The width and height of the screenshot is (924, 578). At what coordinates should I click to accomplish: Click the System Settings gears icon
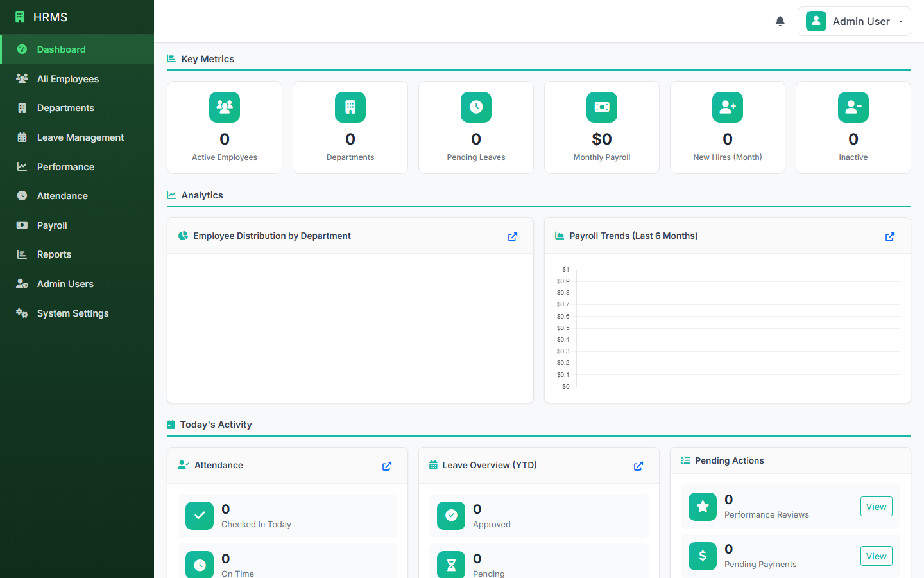22,313
